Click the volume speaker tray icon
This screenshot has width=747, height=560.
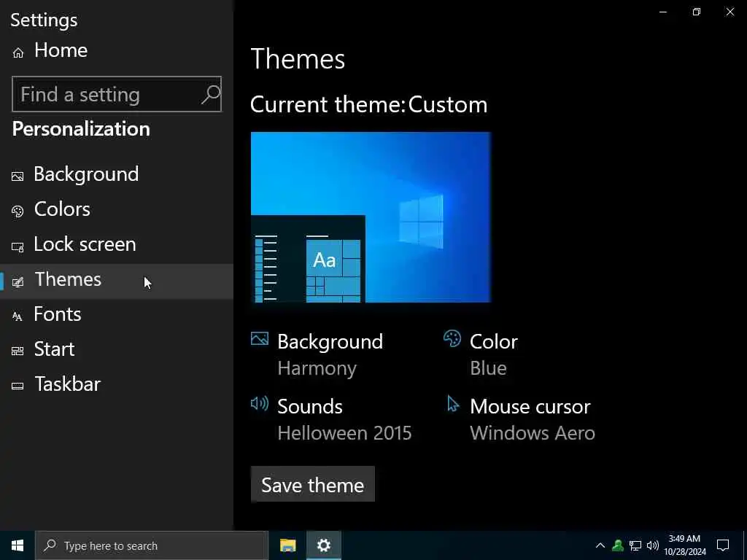point(653,545)
